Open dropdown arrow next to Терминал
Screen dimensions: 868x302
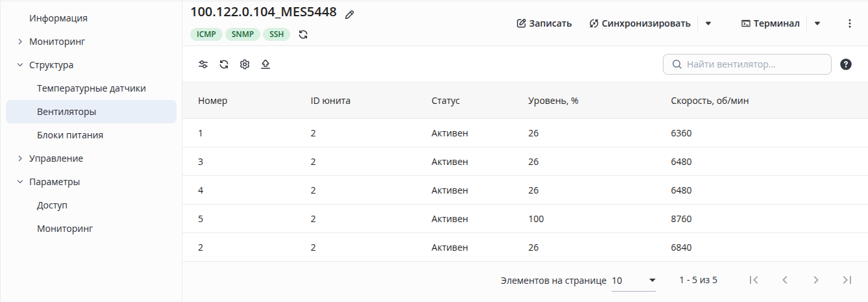point(817,23)
